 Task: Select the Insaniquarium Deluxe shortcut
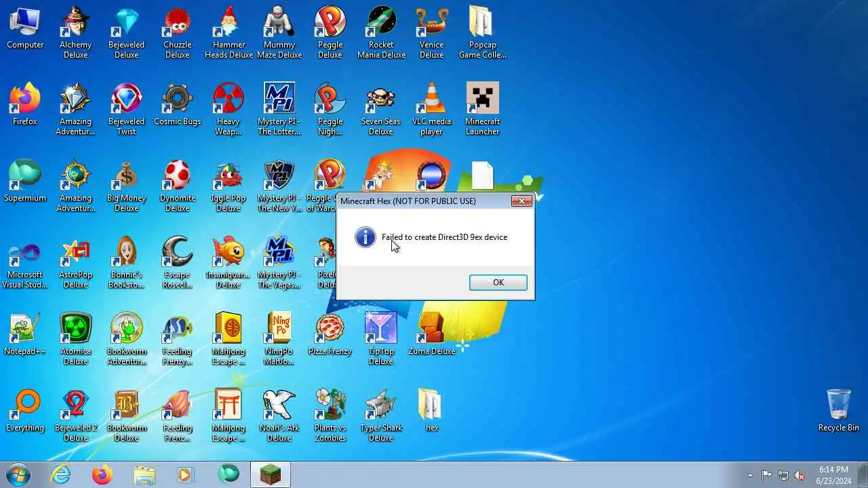coord(229,262)
